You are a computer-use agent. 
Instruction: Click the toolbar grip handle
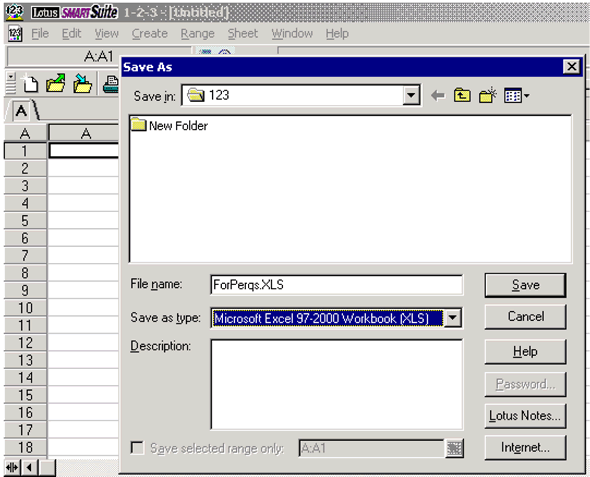pyautogui.click(x=12, y=84)
